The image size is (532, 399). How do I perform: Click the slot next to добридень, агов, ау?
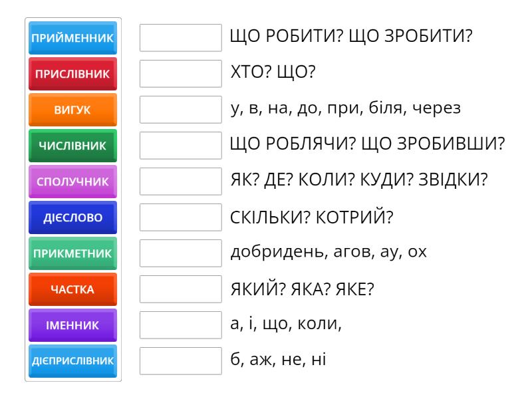tap(181, 253)
